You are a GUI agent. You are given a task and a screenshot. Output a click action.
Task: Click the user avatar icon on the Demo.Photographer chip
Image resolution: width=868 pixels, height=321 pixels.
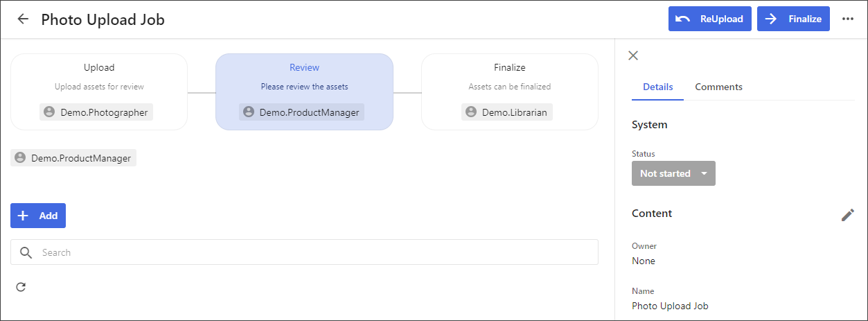49,112
